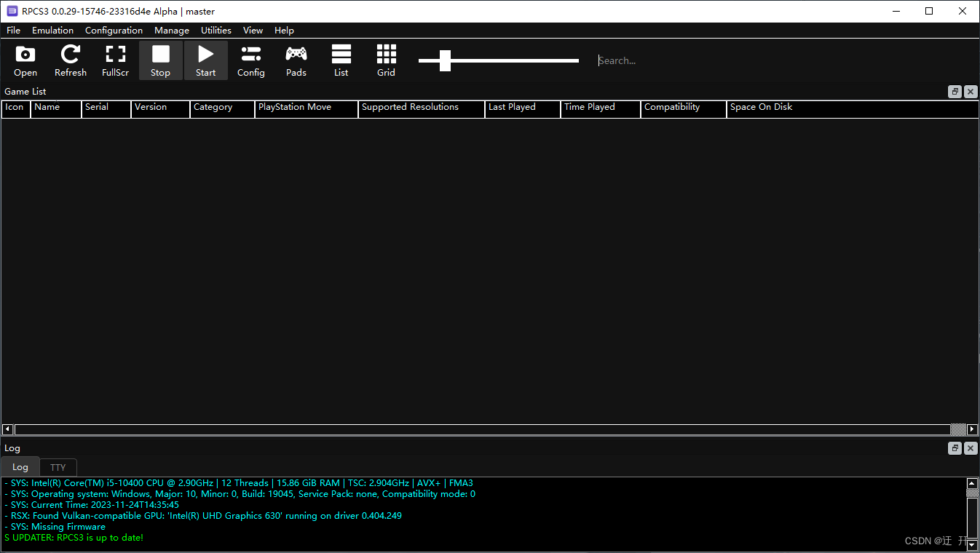The width and height of the screenshot is (980, 553).
Task: Maximize the RPCS3 window
Action: coord(929,11)
